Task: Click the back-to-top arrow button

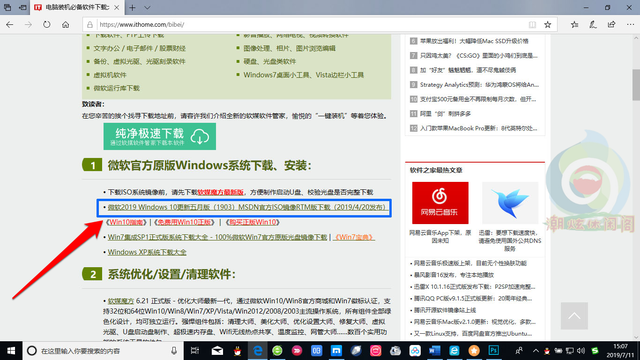Action: coord(574,316)
